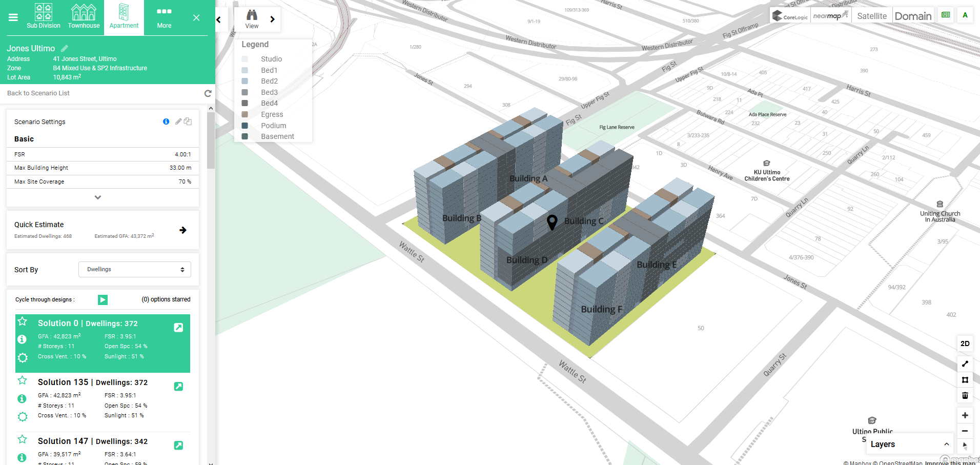The width and height of the screenshot is (980, 465).
Task: Reset map bearing with compass
Action: 965,446
